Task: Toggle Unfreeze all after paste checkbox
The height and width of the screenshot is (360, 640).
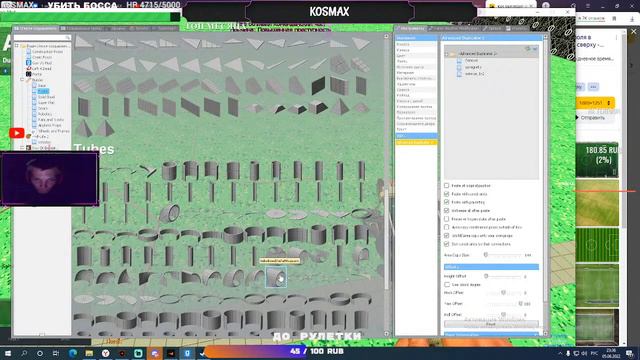Action: pos(447,211)
